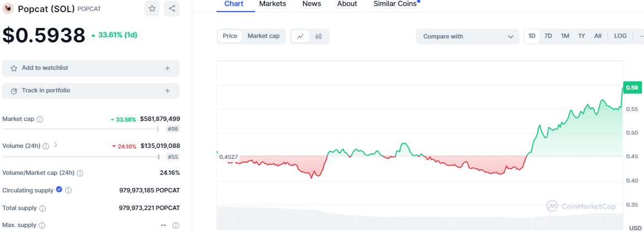644x232 pixels.
Task: Click the plus icon on Track in portfolio
Action: [x=167, y=91]
